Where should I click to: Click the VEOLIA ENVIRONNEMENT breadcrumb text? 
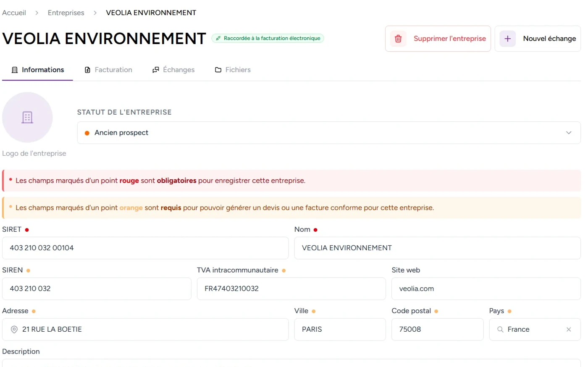pos(151,13)
